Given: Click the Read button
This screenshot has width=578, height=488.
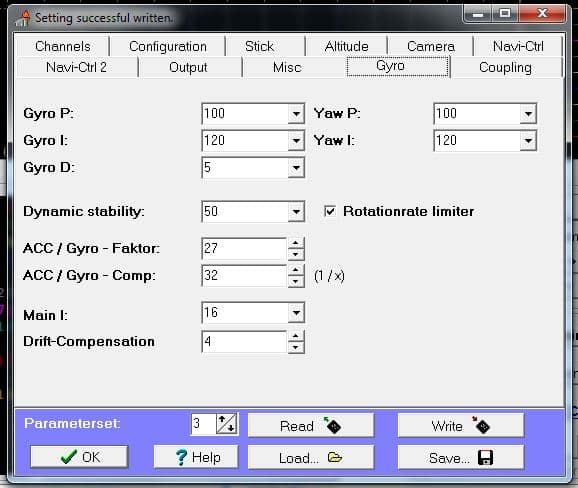Looking at the screenshot, I should pos(311,425).
